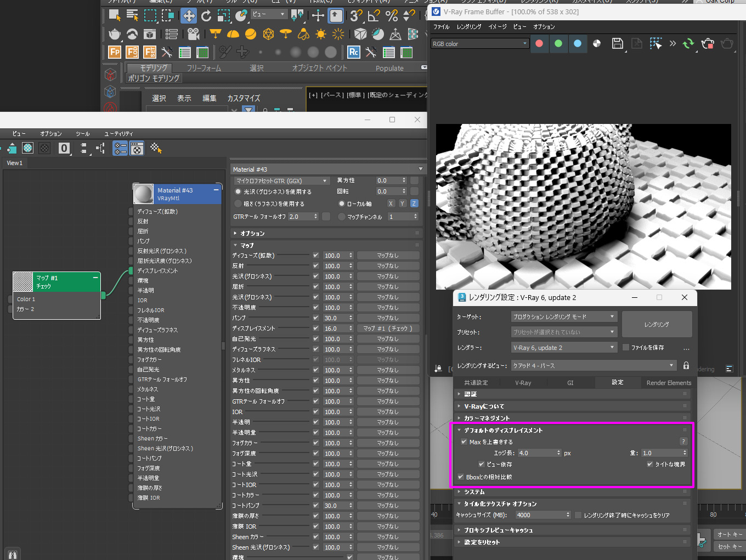Open the 'マイクロファセット GTR (GGX)' BRDF dropdown

(x=282, y=180)
